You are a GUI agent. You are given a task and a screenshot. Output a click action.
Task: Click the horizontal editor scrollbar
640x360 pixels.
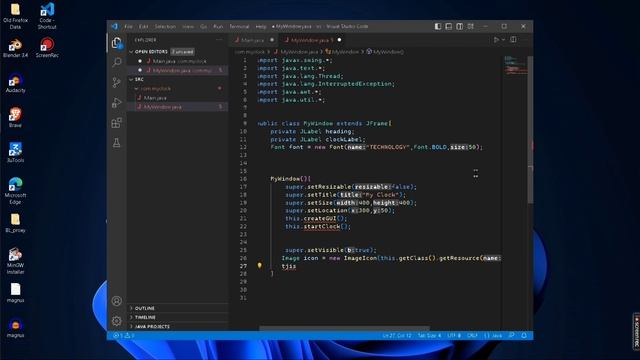[344, 328]
